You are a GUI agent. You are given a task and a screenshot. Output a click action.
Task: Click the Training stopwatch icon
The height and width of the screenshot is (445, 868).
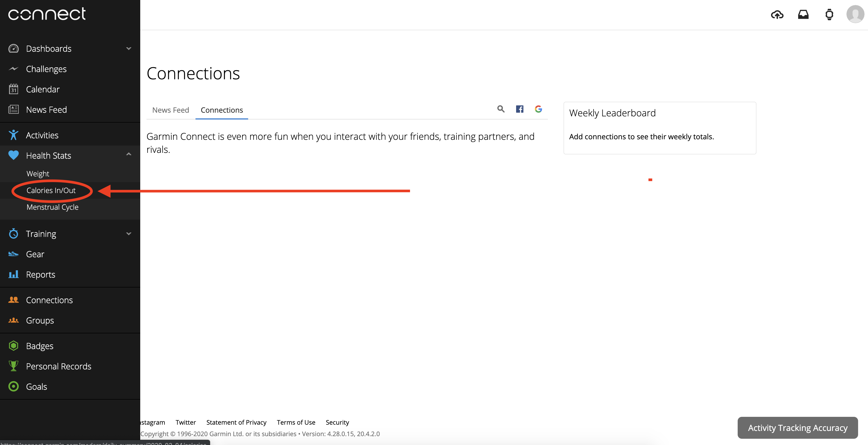[14, 233]
